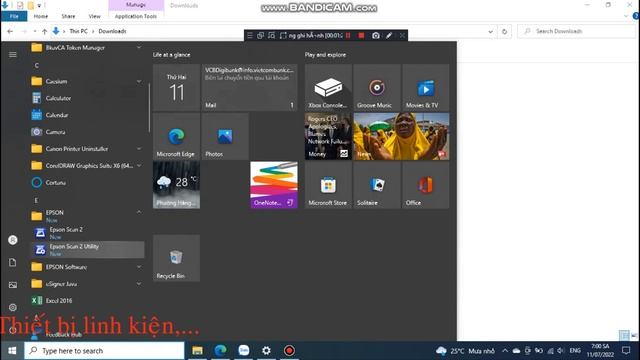Open the taskbar weather widget
This screenshot has height=360, width=640.
pyautogui.click(x=465, y=351)
